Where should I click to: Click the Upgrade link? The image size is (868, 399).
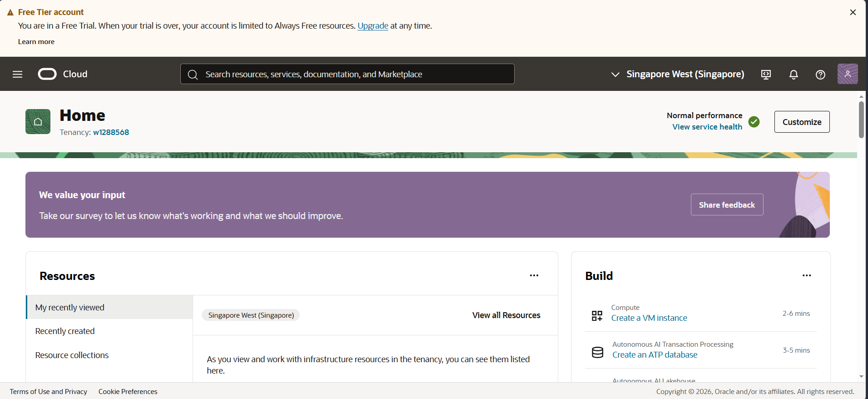tap(373, 26)
